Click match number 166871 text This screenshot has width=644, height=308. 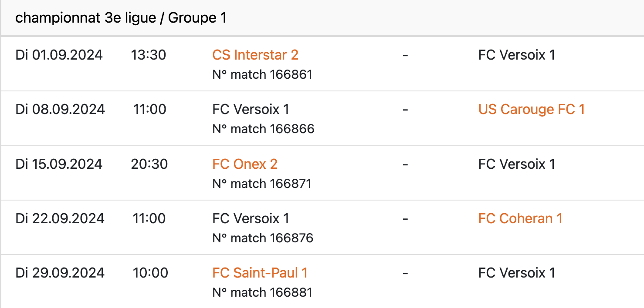coord(262,184)
